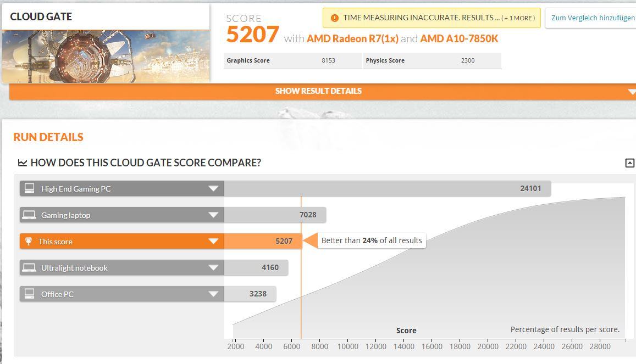Expand the Gaming laptop dropdown arrow
This screenshot has width=636, height=364.
point(213,215)
